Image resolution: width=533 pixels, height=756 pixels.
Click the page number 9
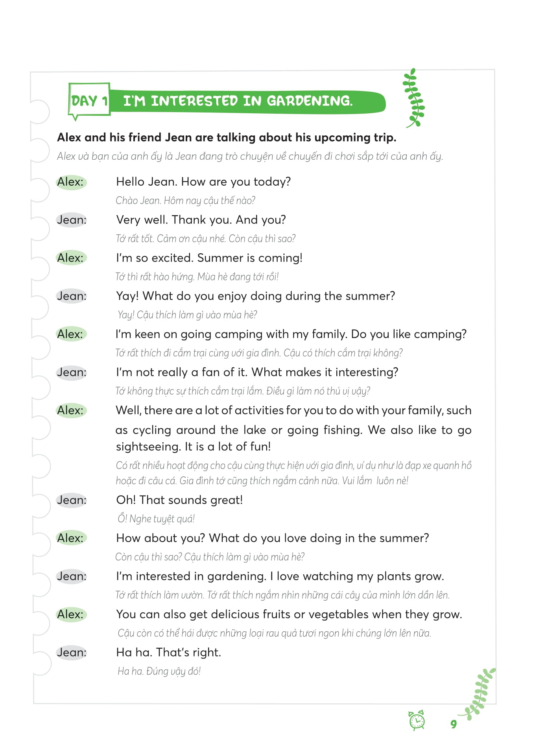454,724
